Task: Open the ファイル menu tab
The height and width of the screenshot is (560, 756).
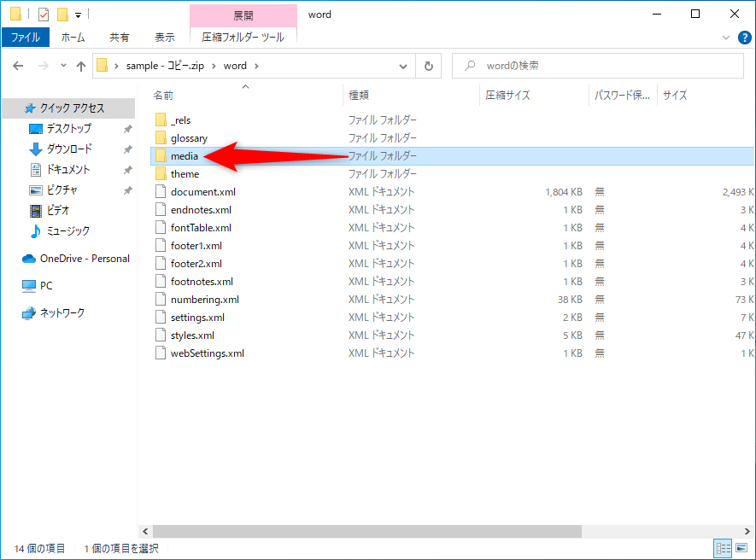Action: coord(25,37)
